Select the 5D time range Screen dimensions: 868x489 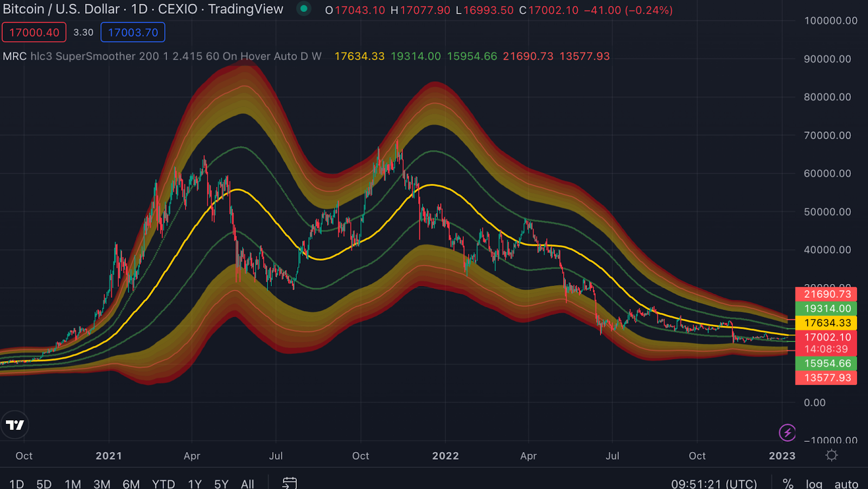(x=44, y=484)
